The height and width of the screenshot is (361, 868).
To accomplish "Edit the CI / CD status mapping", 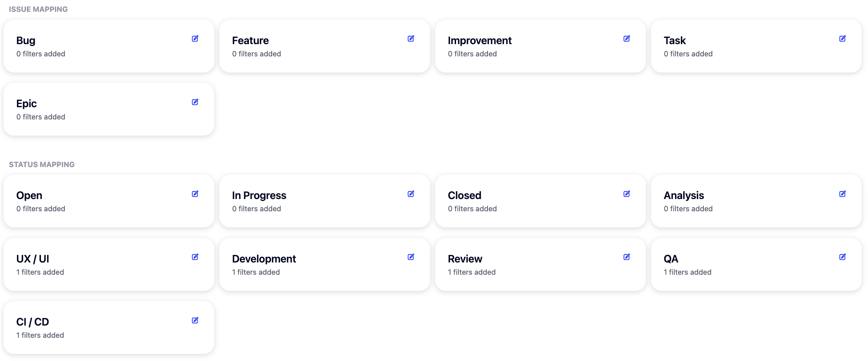I will point(195,320).
